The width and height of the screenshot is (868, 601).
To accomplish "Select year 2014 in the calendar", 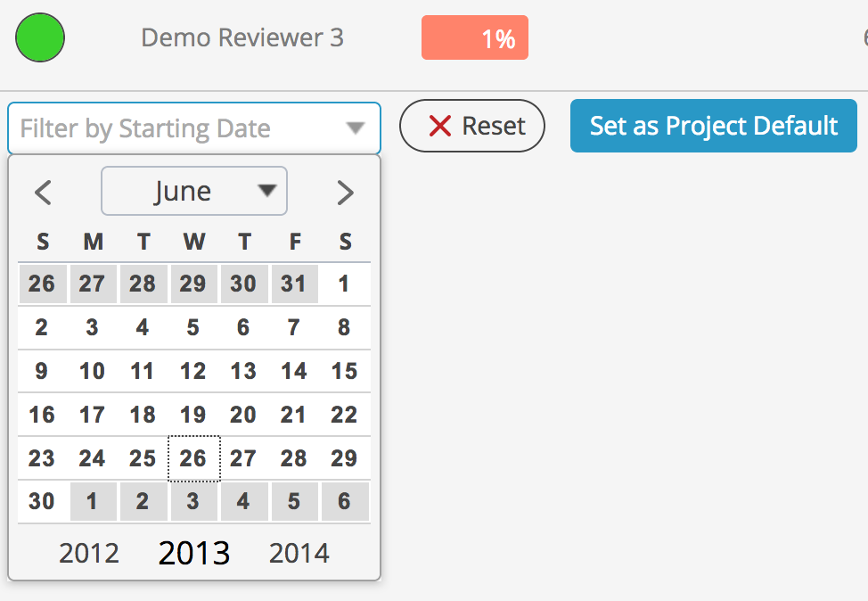I will pos(299,553).
